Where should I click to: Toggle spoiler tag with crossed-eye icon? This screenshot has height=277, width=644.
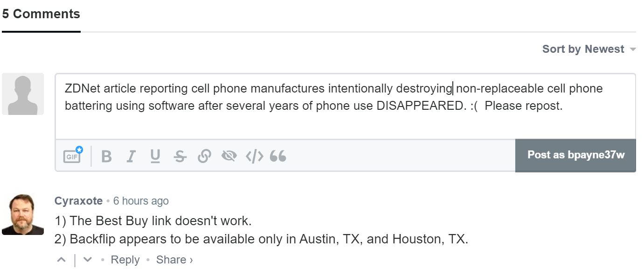point(229,156)
